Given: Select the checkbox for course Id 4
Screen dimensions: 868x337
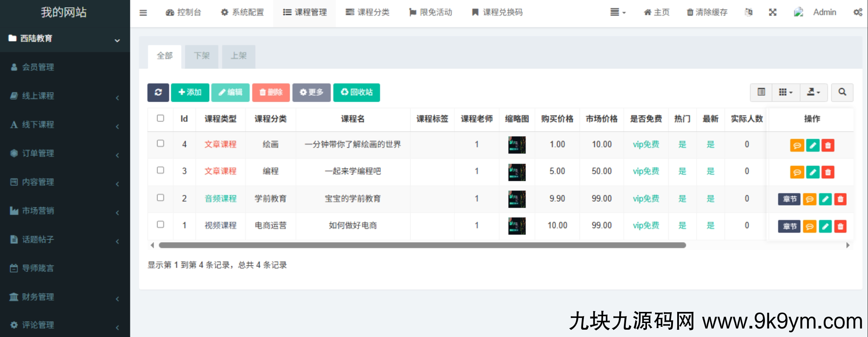Looking at the screenshot, I should (x=161, y=143).
